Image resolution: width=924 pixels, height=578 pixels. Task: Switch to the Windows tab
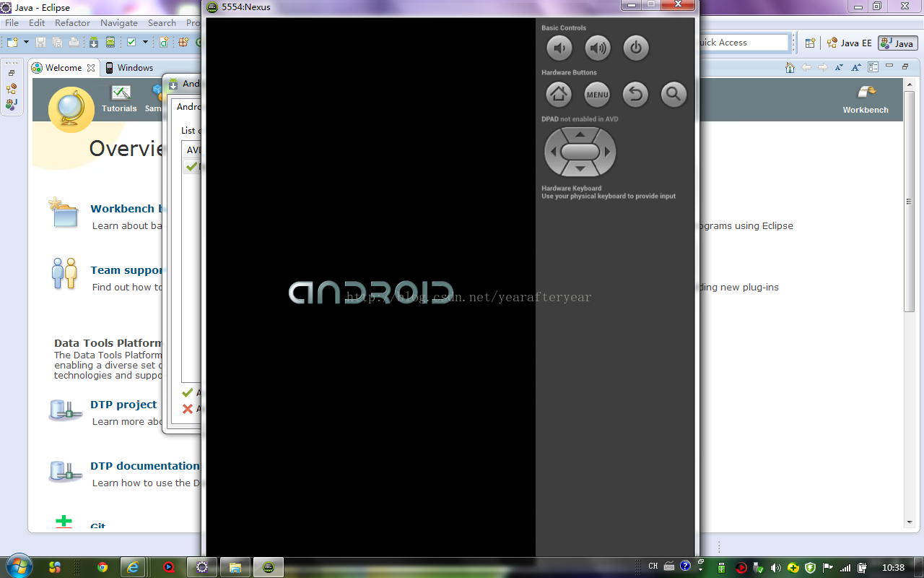coord(129,68)
